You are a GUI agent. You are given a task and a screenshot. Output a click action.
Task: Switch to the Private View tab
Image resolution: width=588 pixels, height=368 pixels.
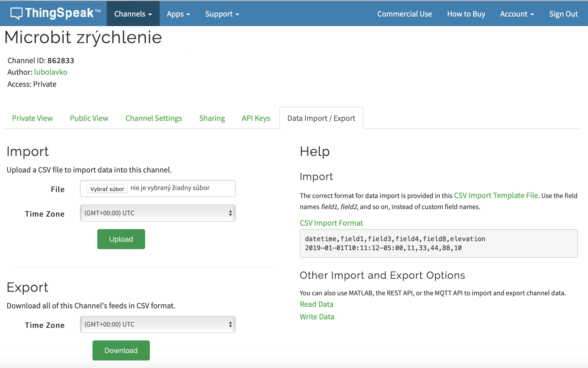tap(32, 118)
